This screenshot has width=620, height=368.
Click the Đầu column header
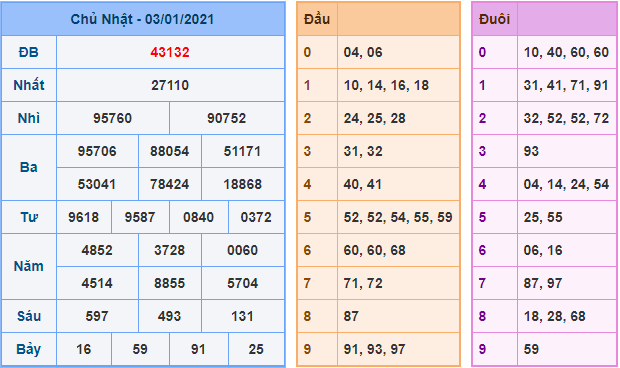click(x=317, y=19)
